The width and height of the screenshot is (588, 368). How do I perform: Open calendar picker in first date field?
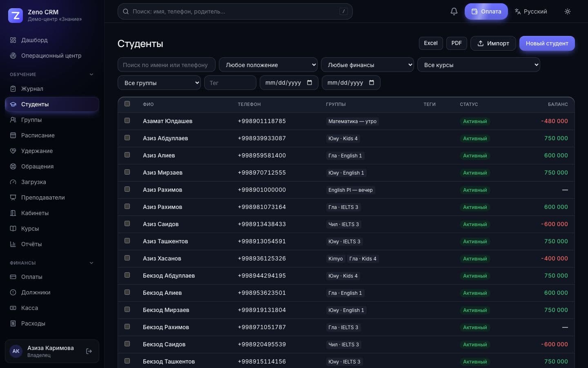[310, 83]
